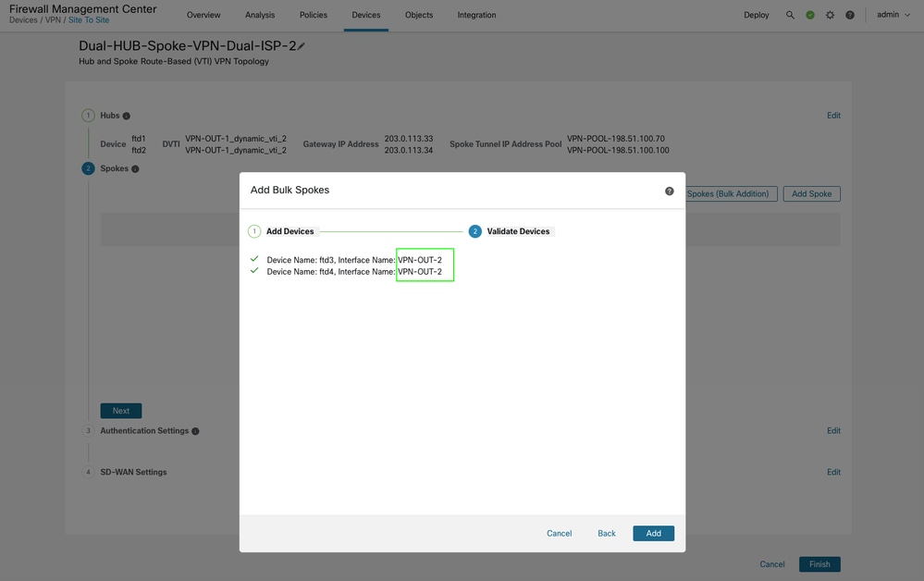Viewport: 924px width, 581px height.
Task: Click the Validate Devices step label
Action: 518,231
